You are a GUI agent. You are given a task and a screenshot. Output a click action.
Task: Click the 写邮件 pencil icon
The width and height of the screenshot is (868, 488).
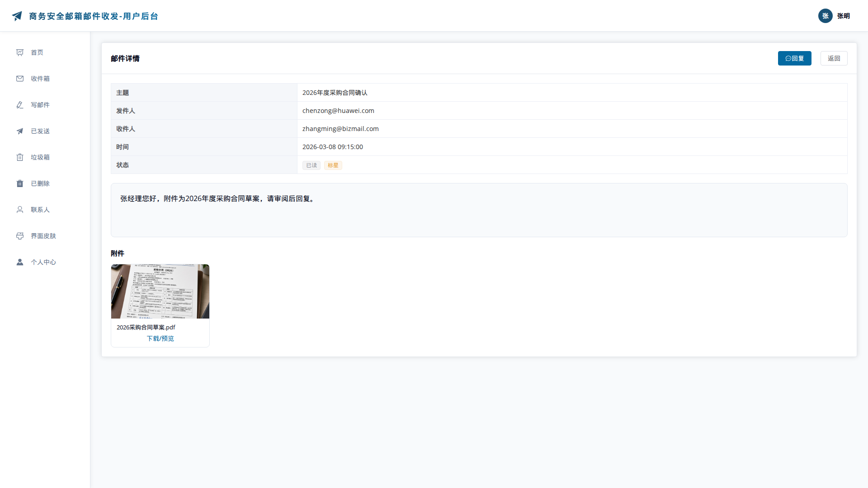(20, 105)
